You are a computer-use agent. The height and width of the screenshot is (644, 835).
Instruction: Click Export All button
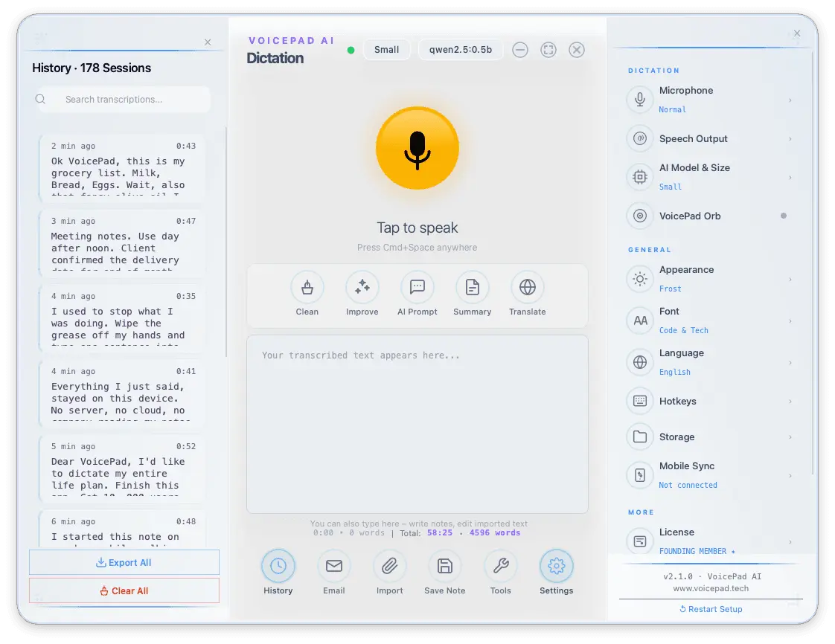click(124, 562)
